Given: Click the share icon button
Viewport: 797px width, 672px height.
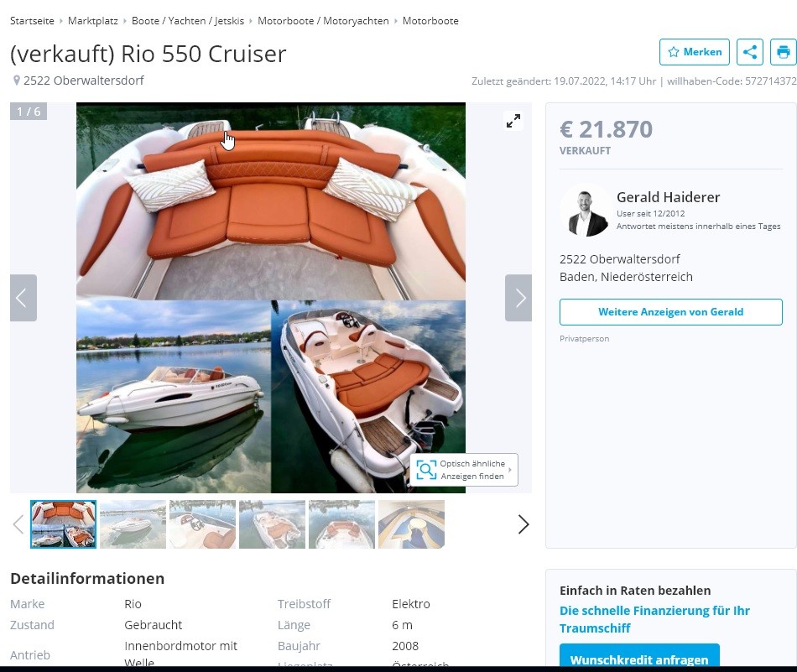Looking at the screenshot, I should 750,52.
